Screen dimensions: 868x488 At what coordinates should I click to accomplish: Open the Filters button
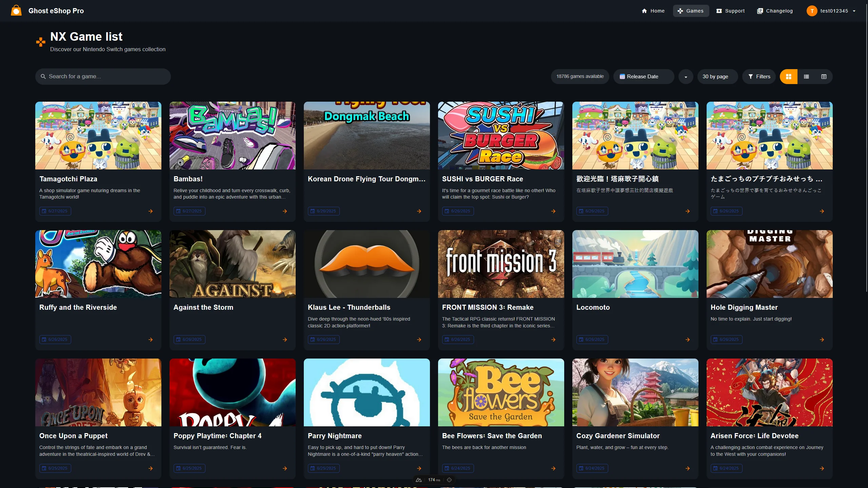[x=759, y=76]
